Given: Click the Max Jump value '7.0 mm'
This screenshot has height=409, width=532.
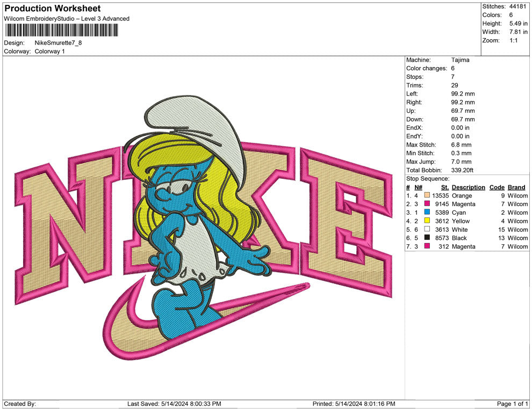Looking at the screenshot, I should (462, 162).
